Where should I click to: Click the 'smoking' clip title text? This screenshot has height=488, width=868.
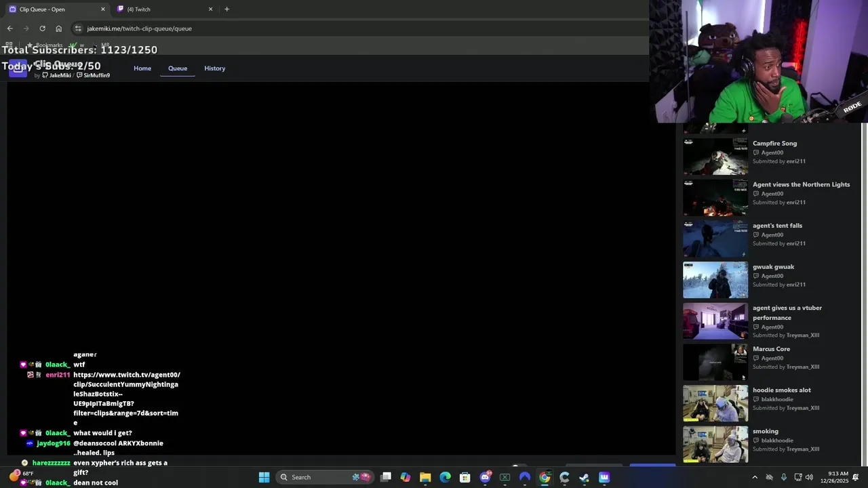coord(765,432)
